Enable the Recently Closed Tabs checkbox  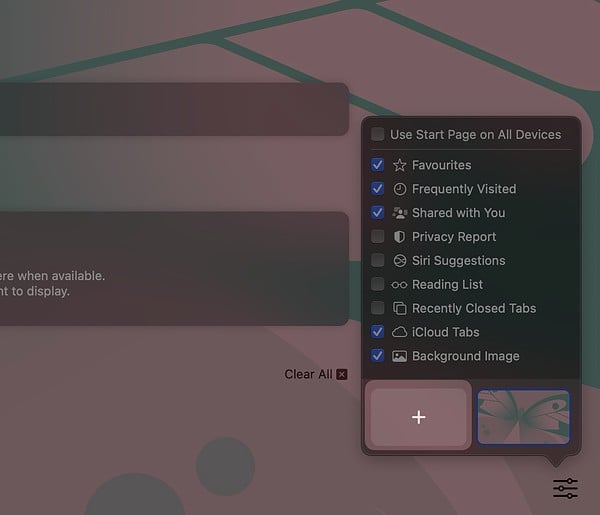pos(377,308)
